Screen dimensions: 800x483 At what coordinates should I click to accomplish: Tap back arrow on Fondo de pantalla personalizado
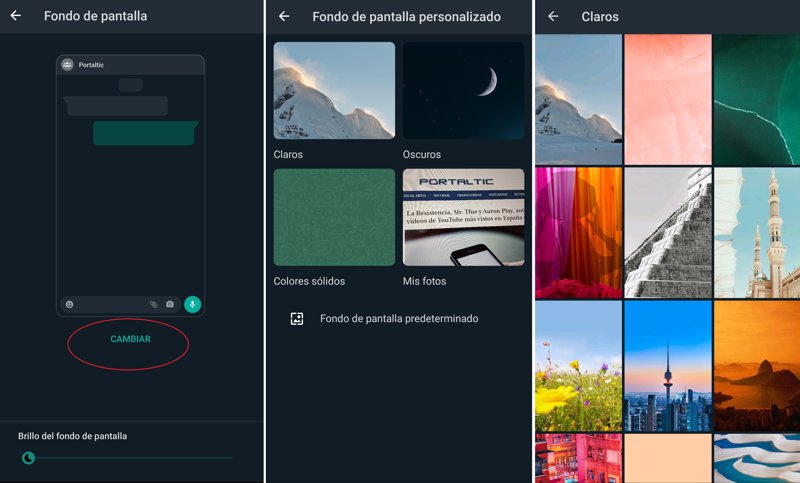click(x=284, y=16)
